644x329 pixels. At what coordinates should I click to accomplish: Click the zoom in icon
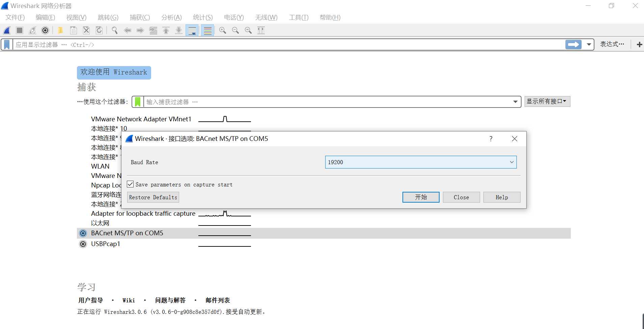pyautogui.click(x=223, y=30)
